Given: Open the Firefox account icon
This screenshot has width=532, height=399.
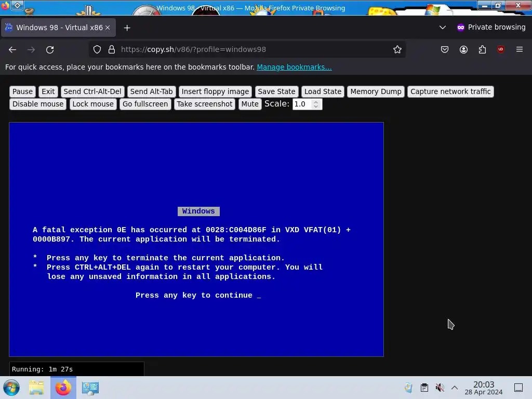Looking at the screenshot, I should (463, 49).
